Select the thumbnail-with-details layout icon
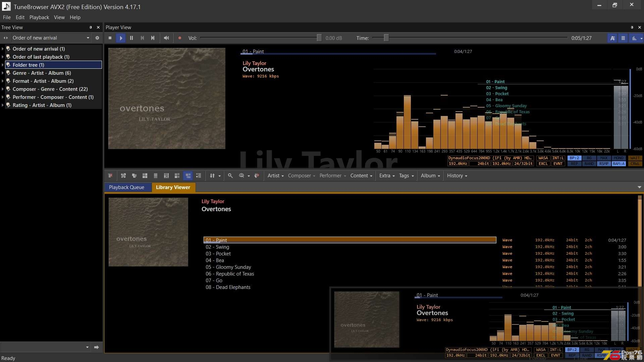The height and width of the screenshot is (362, 644). pyautogui.click(x=177, y=176)
